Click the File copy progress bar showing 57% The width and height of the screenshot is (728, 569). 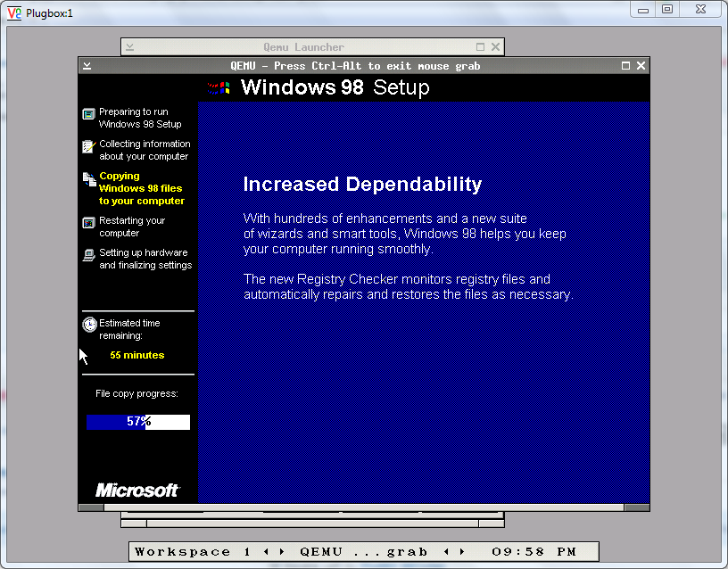tap(138, 422)
